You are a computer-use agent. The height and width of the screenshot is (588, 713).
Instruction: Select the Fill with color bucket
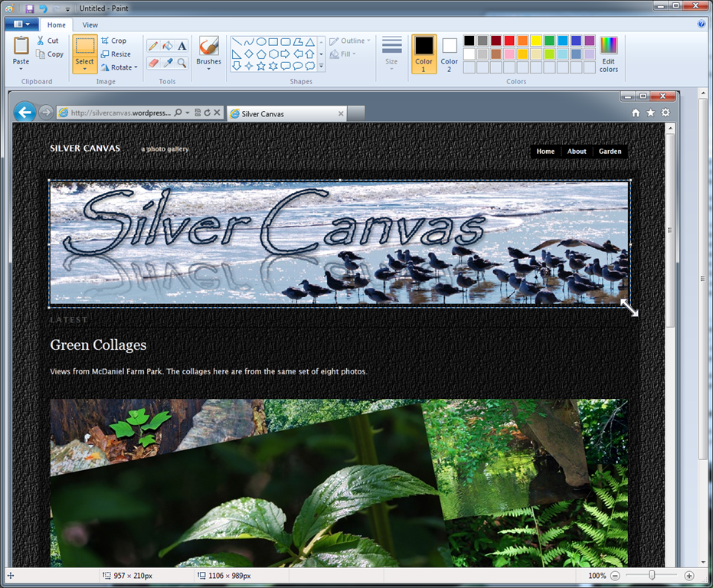click(x=167, y=46)
